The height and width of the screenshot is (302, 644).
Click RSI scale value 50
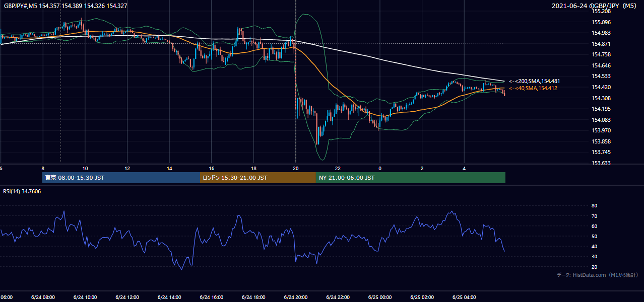(x=594, y=236)
